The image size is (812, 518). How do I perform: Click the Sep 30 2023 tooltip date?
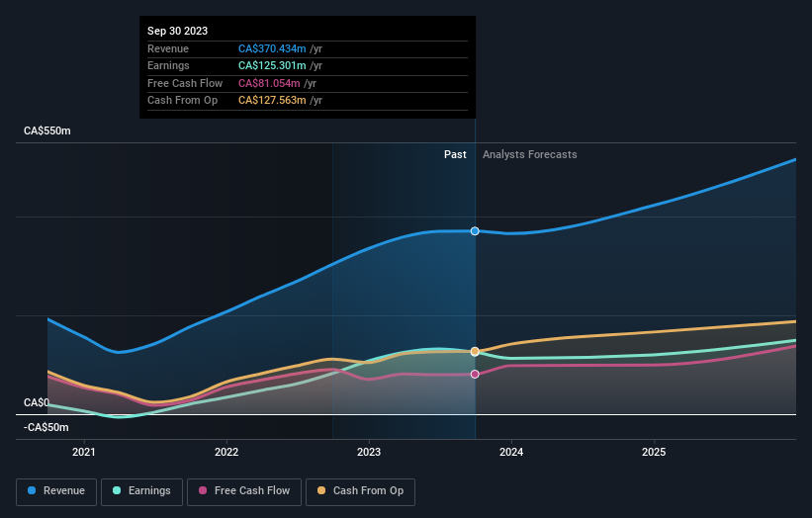(x=178, y=31)
